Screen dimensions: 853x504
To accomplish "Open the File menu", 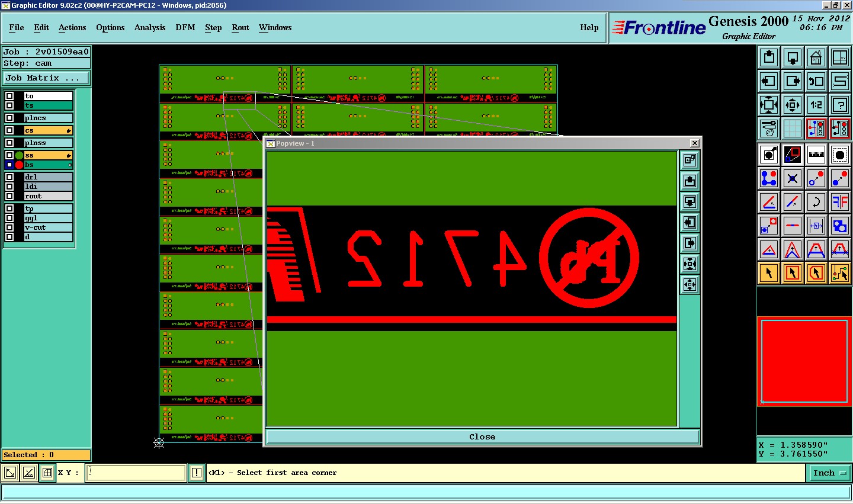I will 17,28.
